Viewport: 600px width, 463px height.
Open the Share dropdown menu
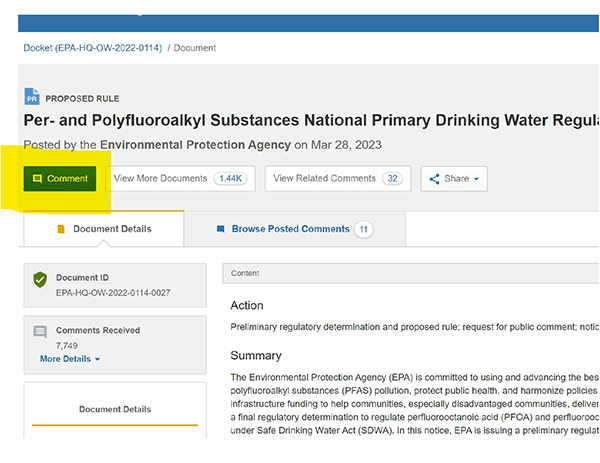click(x=454, y=179)
